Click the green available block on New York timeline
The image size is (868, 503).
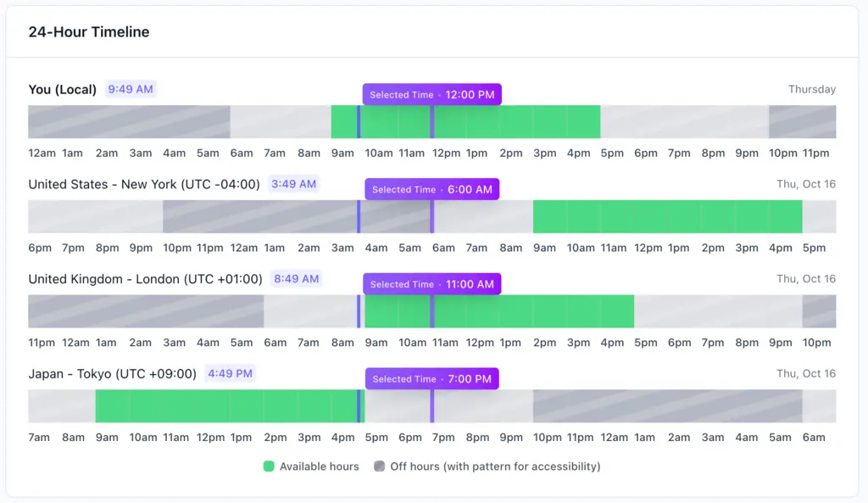(667, 216)
